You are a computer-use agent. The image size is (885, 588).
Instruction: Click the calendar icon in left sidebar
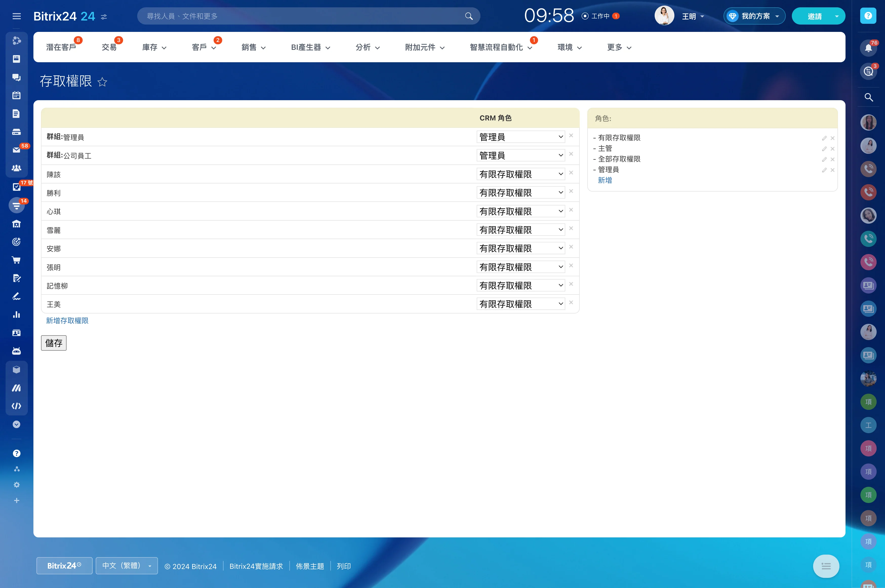click(16, 95)
